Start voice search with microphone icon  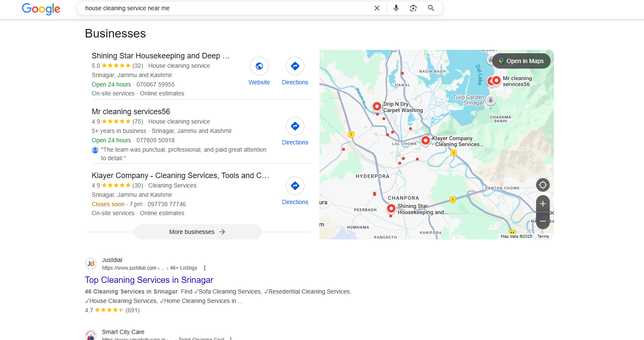396,8
